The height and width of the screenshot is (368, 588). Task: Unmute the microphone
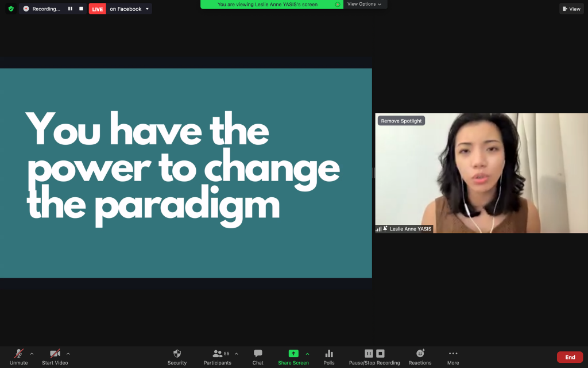click(19, 356)
